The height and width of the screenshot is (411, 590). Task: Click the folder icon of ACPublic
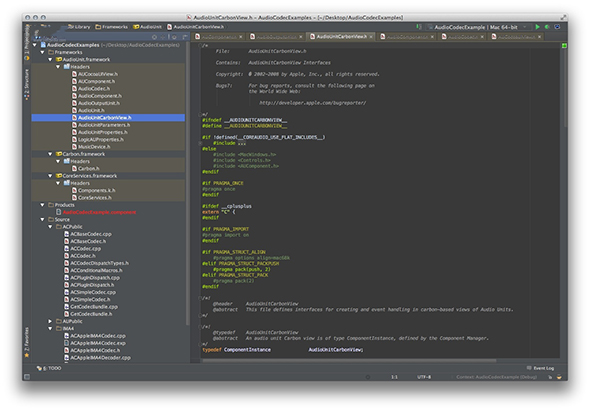[59, 227]
